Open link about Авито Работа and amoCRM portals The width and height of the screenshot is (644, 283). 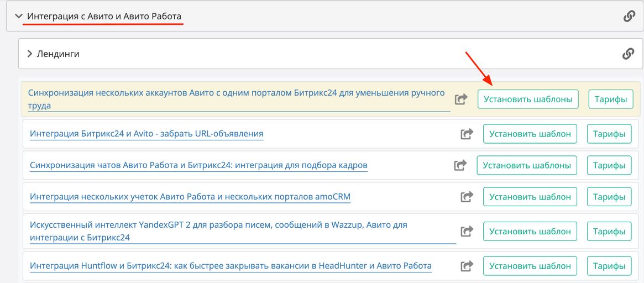[x=190, y=197]
